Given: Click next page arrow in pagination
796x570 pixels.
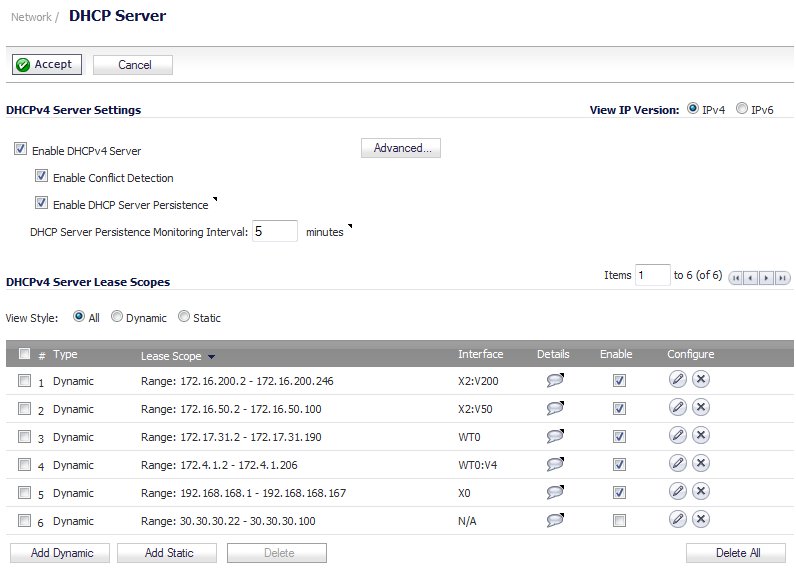Looking at the screenshot, I should pos(767,278).
